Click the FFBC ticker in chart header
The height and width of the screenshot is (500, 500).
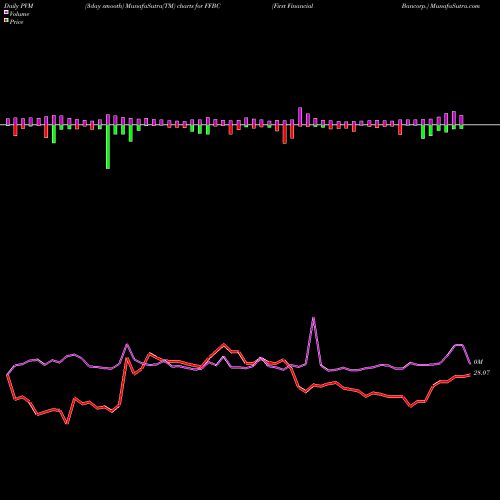[213, 6]
